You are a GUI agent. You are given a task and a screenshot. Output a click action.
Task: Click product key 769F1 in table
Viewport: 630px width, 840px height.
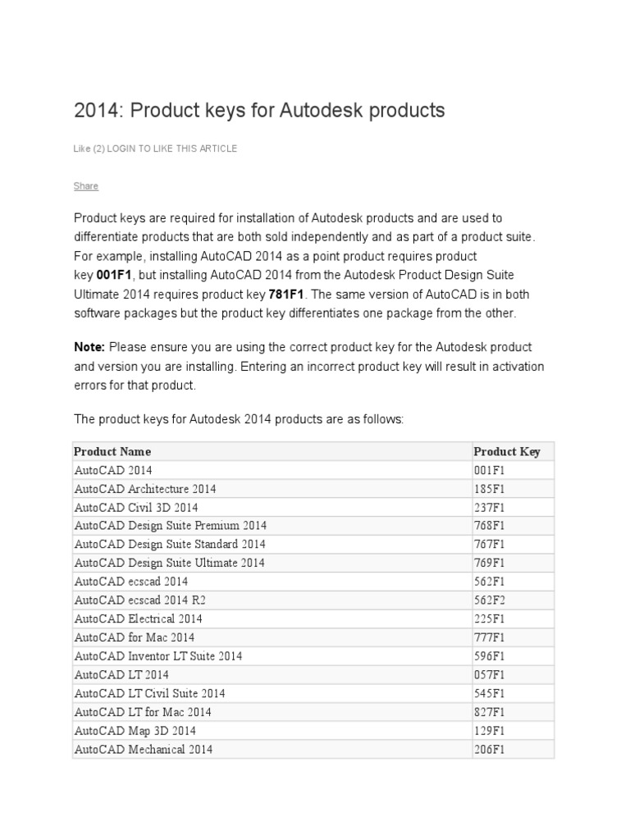coord(490,563)
